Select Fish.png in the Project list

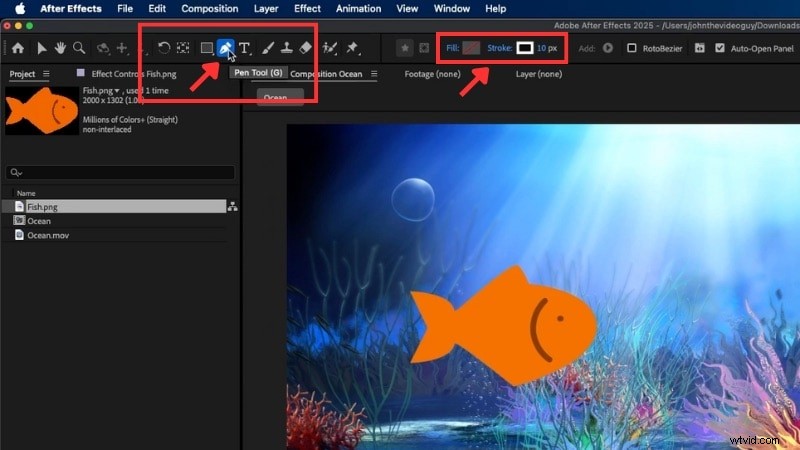[x=114, y=207]
